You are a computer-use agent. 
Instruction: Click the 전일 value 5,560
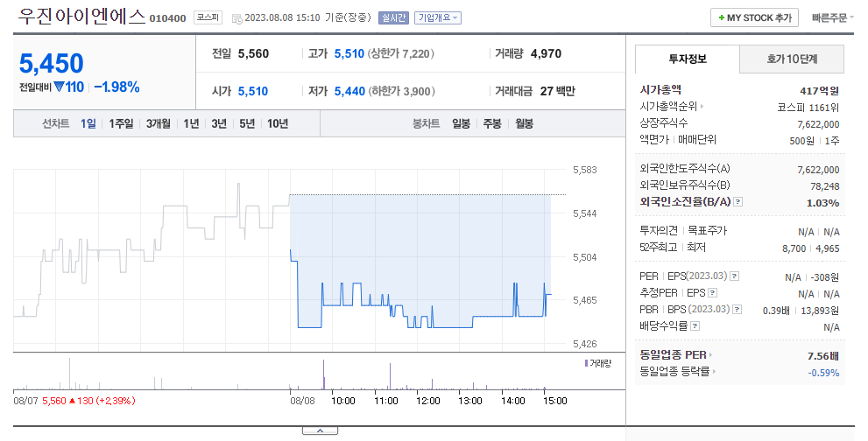[253, 53]
